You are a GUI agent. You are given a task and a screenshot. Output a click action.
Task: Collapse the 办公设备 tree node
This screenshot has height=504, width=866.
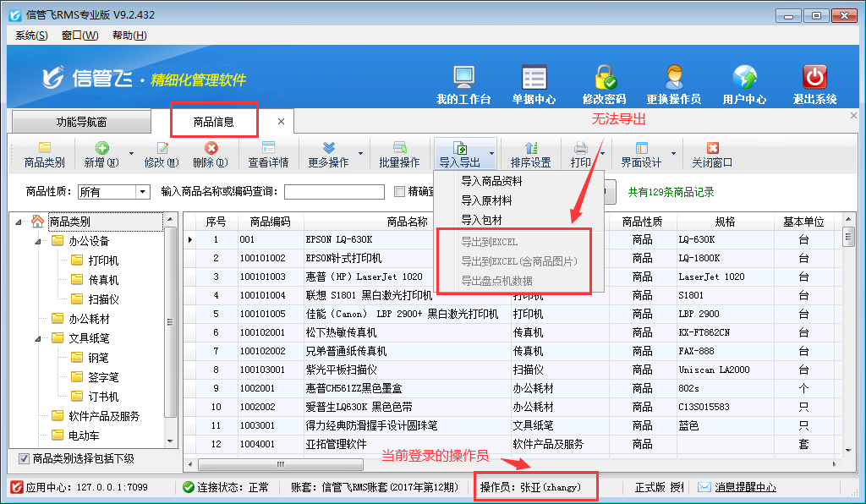[x=38, y=241]
